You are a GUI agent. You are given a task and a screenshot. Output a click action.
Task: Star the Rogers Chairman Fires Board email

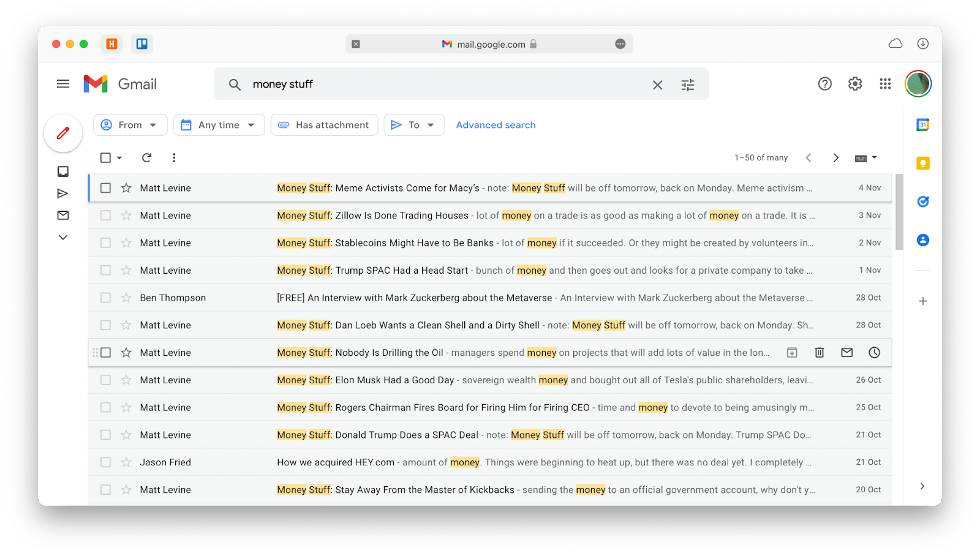coord(126,407)
